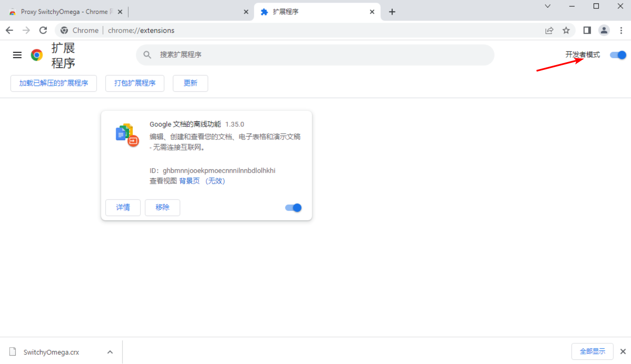Click the browser back arrow
The image size is (631, 364).
pyautogui.click(x=9, y=30)
